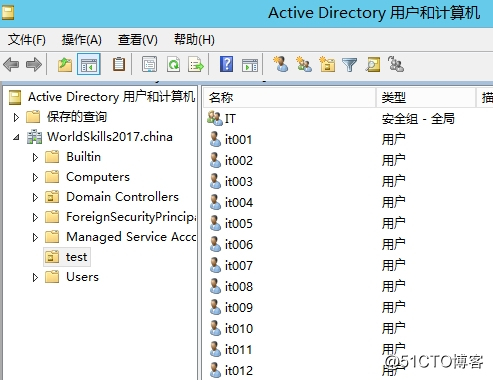The height and width of the screenshot is (380, 493).
Task: Click the 安全组 - 全局 type cell
Action: point(418,119)
